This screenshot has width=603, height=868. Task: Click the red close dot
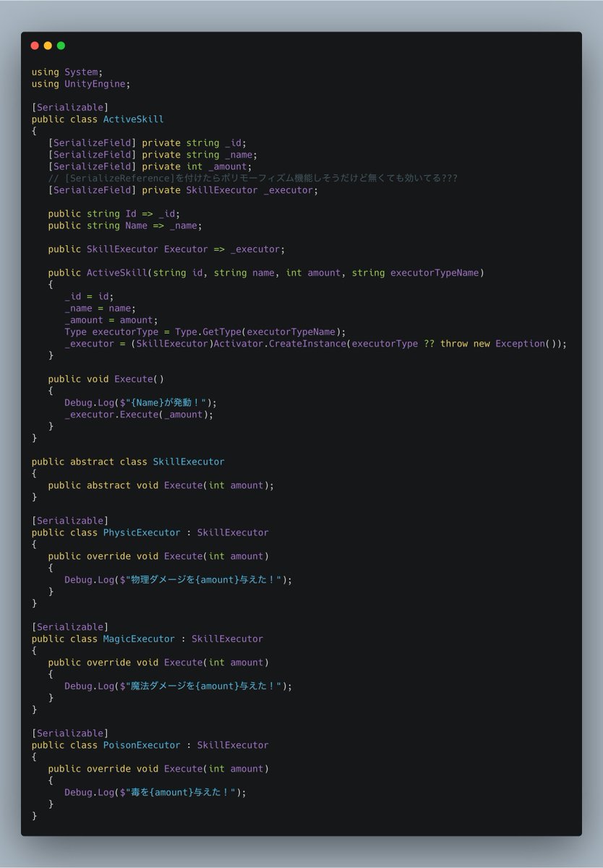pos(35,46)
